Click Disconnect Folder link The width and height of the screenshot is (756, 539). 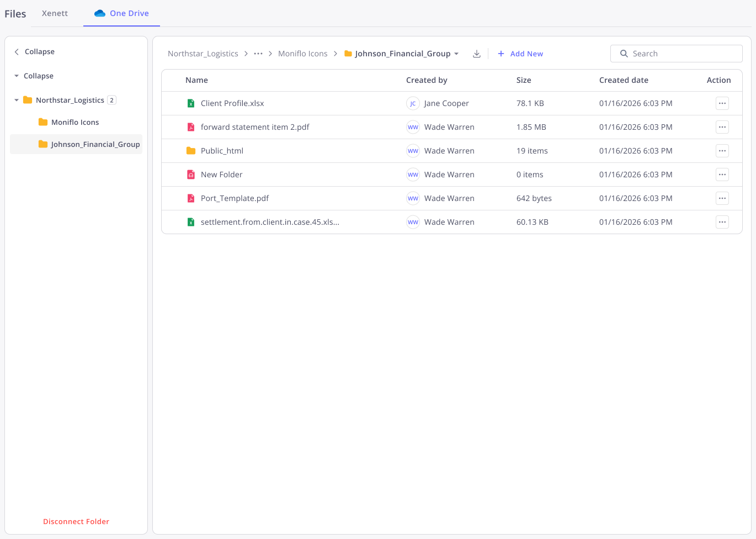click(x=76, y=521)
